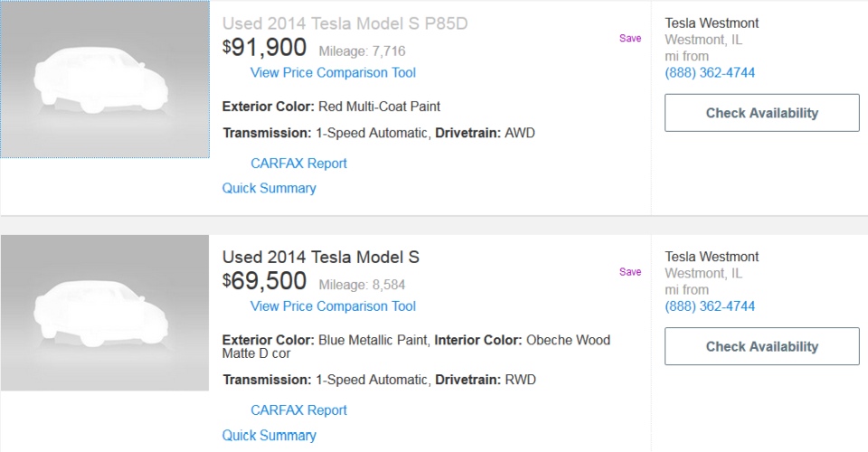868x452 pixels.
Task: Open CARFAX Report for the Red Multi-Coat Tesla
Action: click(298, 164)
